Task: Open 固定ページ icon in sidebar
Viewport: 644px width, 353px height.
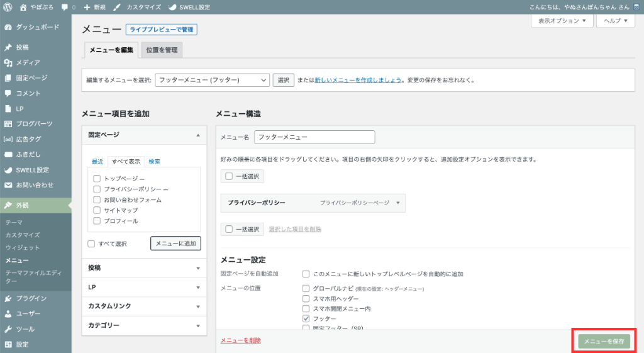Action: [8, 78]
